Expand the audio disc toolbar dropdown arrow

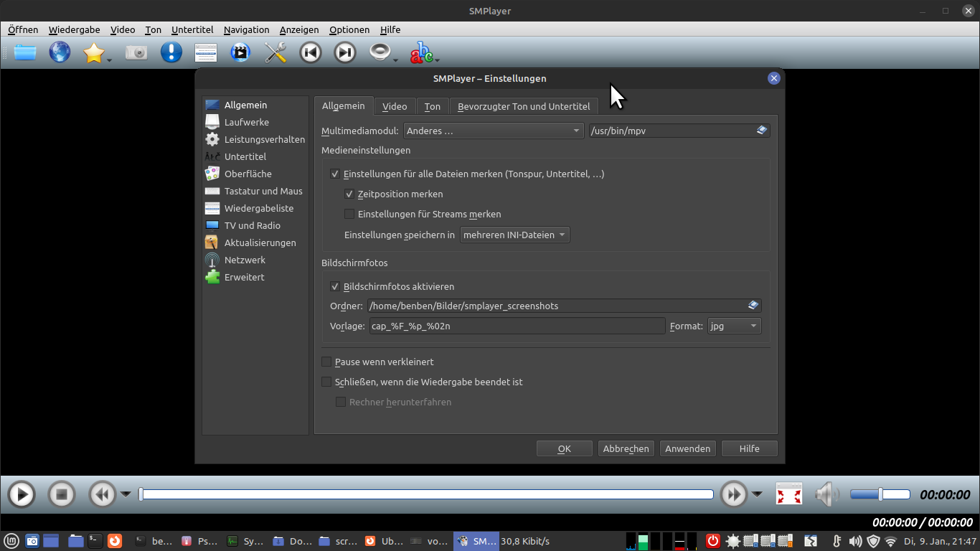tap(395, 60)
